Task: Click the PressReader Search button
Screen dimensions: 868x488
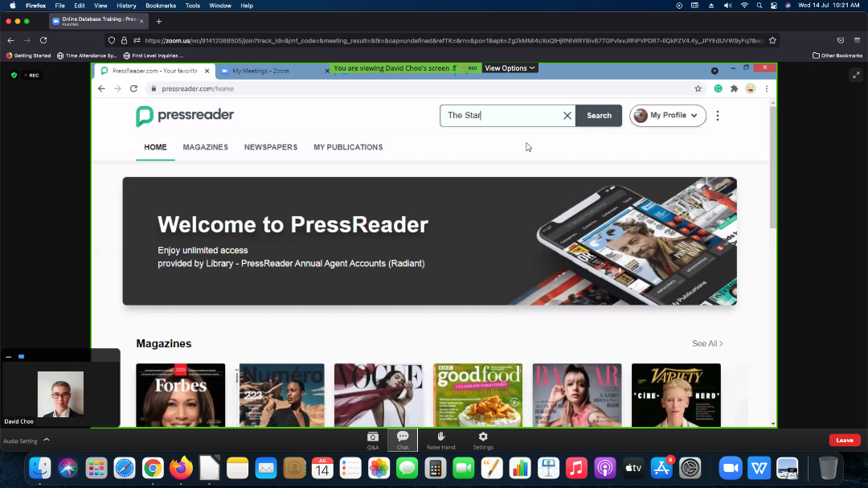Action: (x=599, y=116)
